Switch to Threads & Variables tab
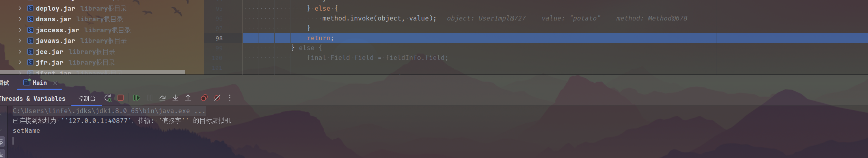The image size is (868, 158). click(33, 99)
